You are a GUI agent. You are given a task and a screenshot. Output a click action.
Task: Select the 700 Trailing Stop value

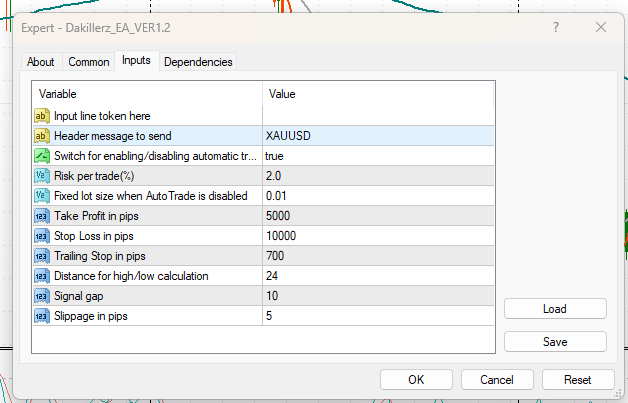coord(378,256)
